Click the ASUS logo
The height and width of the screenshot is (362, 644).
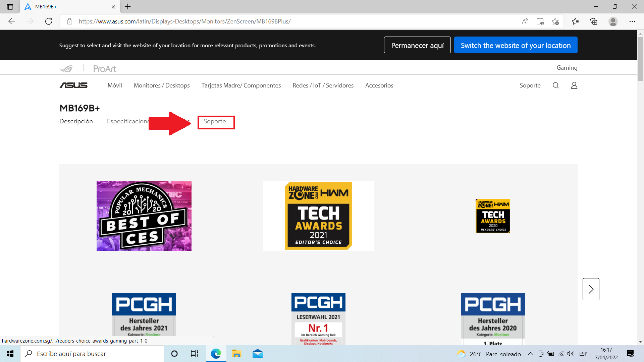73,85
